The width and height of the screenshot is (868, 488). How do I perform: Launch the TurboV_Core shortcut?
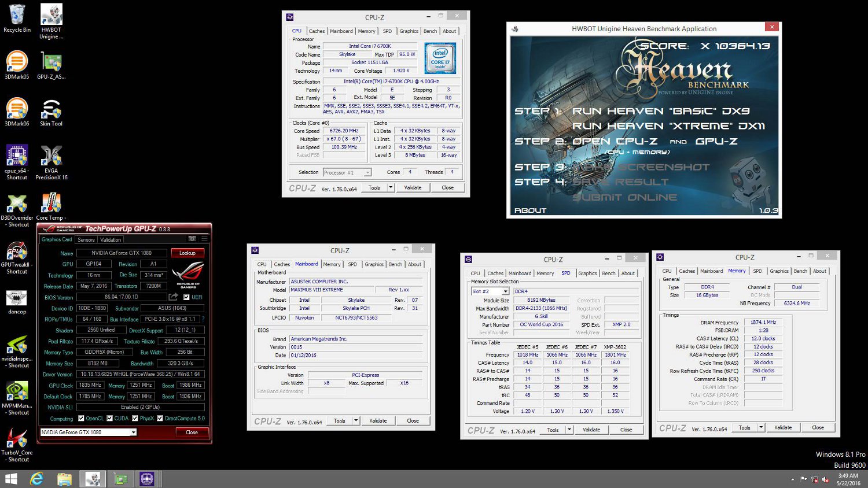coord(17,445)
